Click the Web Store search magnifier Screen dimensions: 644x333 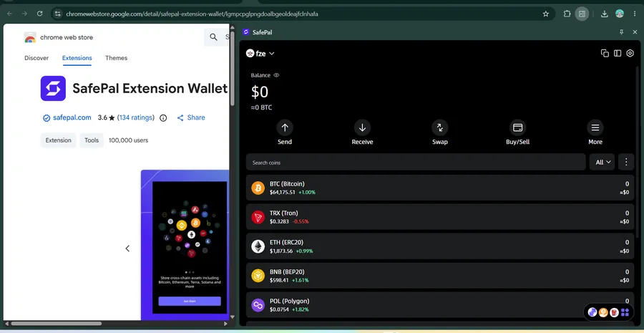[213, 37]
